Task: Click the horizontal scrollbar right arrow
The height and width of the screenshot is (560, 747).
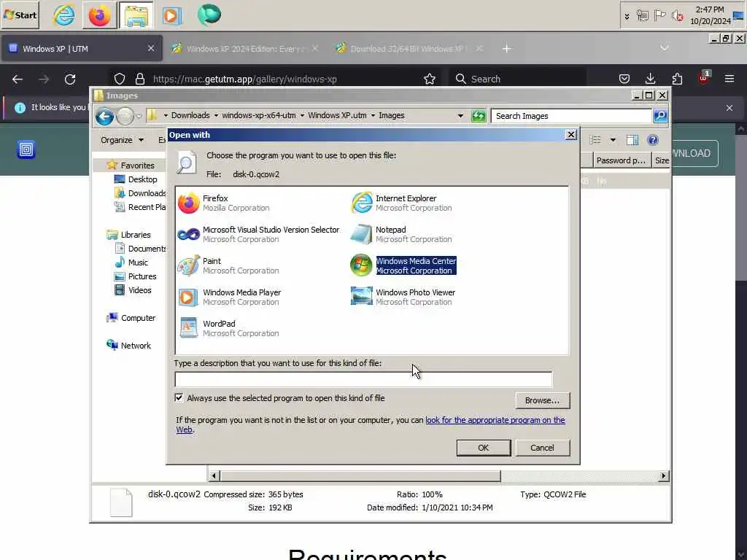Action: (x=663, y=475)
